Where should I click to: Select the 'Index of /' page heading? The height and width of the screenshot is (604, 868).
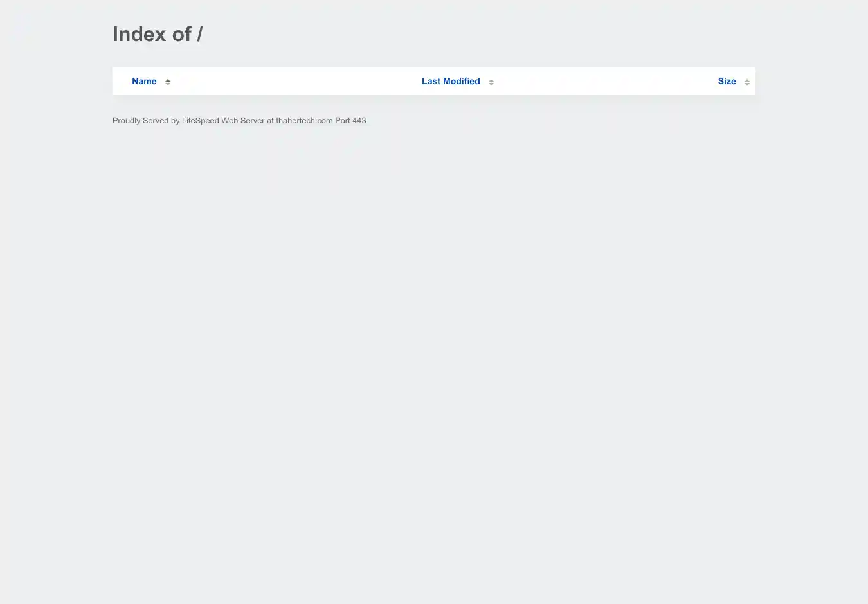point(158,34)
